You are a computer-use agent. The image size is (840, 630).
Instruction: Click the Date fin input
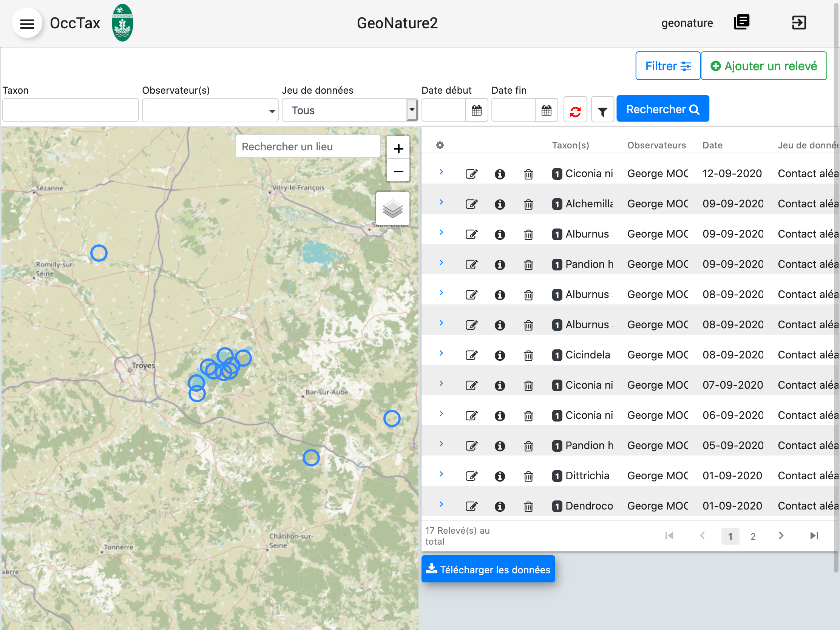(513, 111)
